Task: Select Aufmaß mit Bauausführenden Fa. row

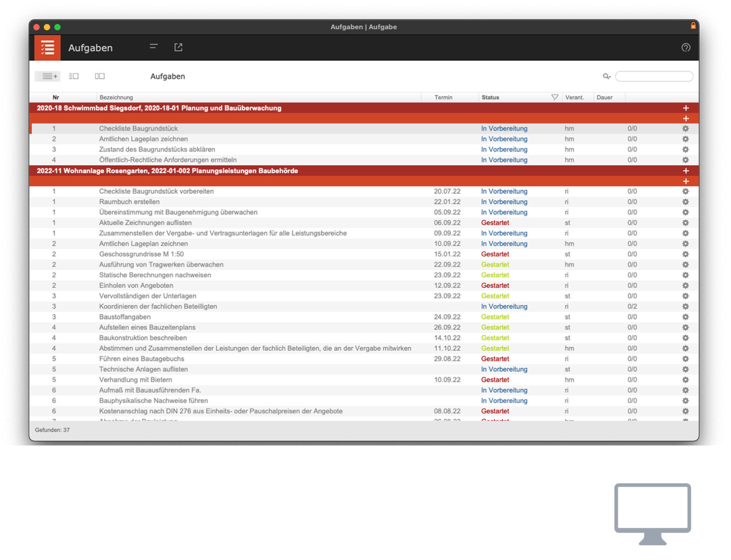Action: coord(364,390)
